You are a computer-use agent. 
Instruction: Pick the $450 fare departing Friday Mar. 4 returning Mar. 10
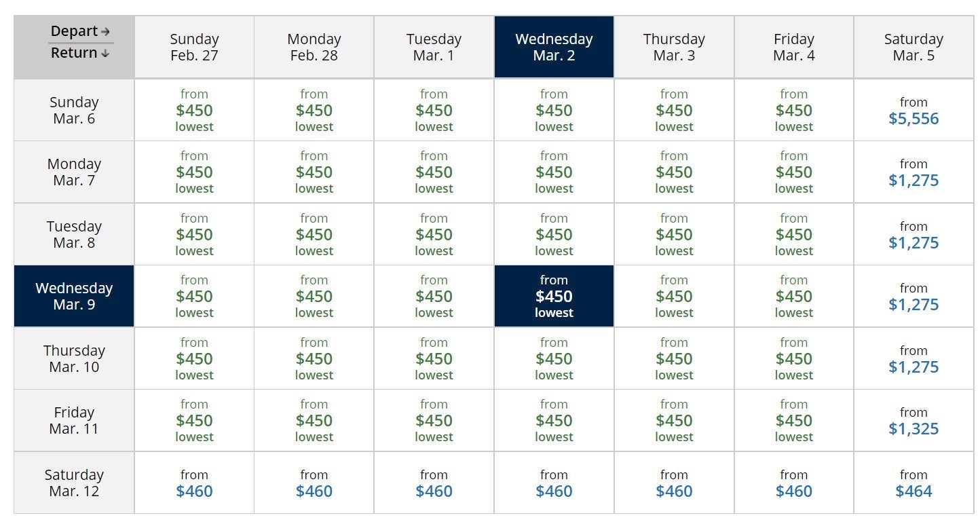tap(793, 358)
